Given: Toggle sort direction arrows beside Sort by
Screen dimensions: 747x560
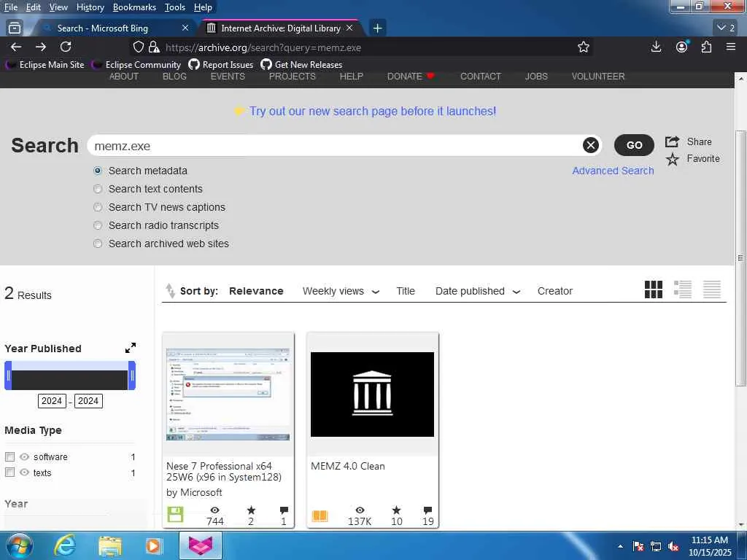Looking at the screenshot, I should click(x=170, y=290).
